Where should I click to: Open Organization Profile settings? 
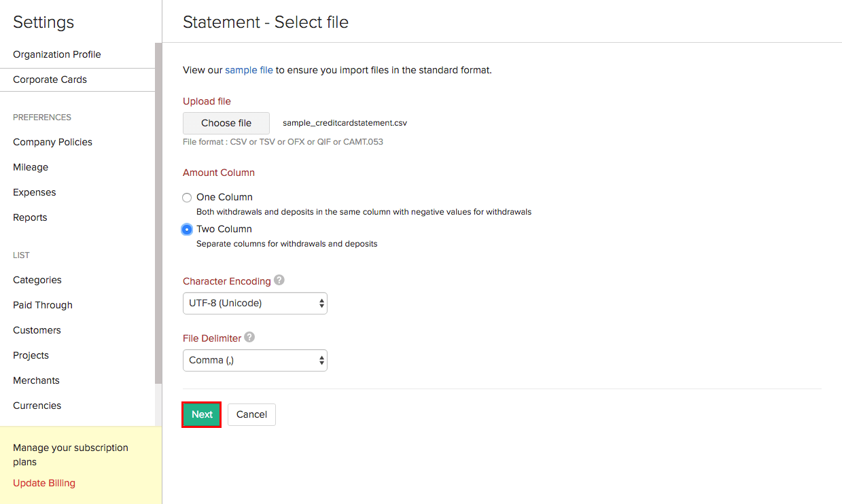(56, 54)
